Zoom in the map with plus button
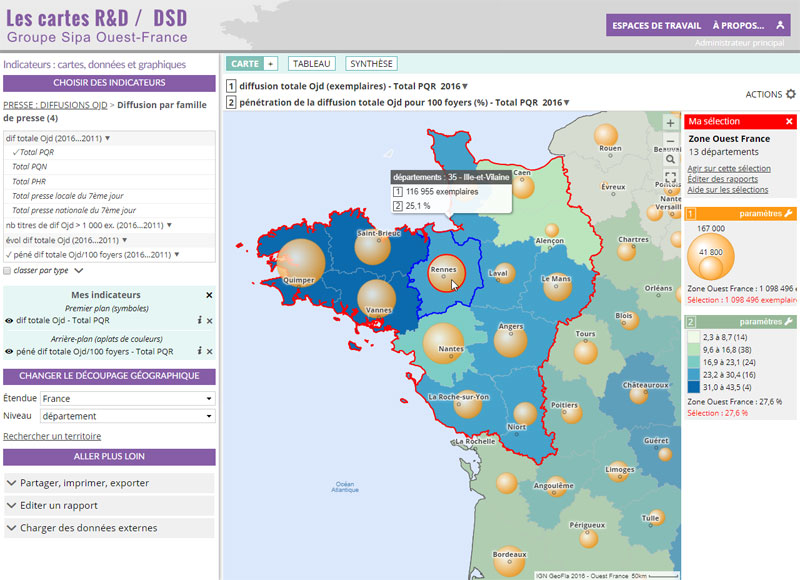The height and width of the screenshot is (580, 800). (x=670, y=123)
